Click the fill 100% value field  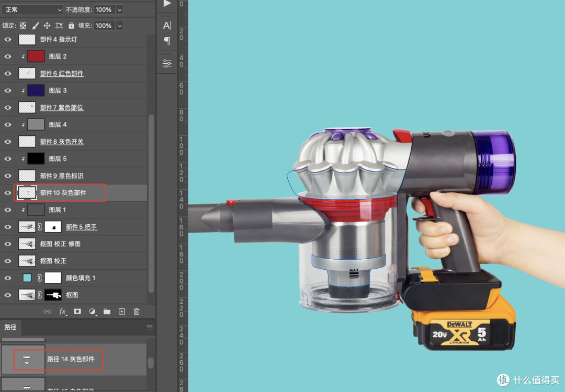pos(105,26)
